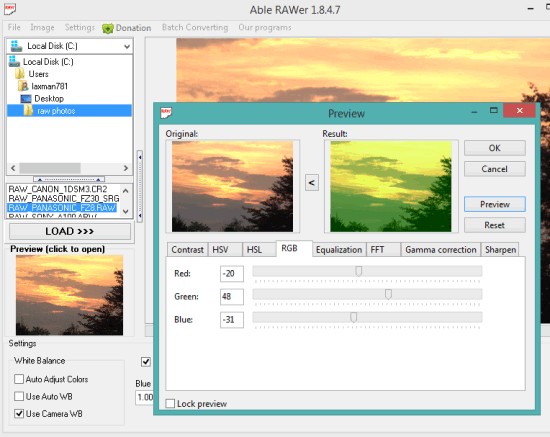
Task: Switch to the Equalization tab
Action: (x=339, y=250)
